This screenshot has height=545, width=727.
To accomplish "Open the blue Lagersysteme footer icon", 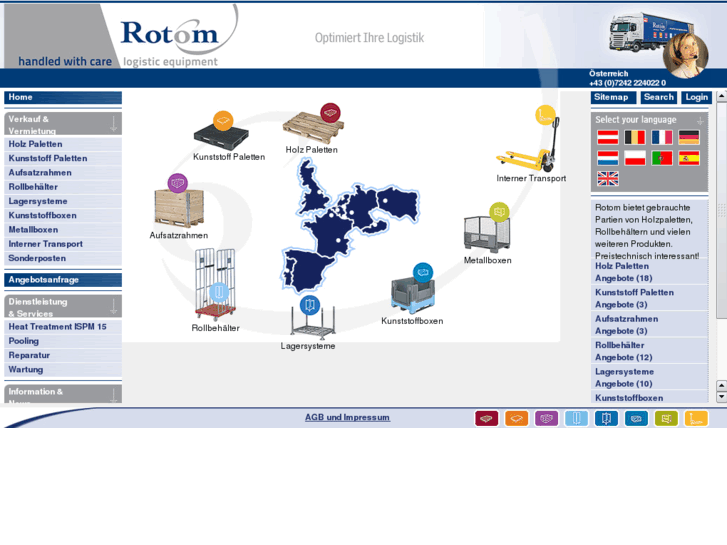I will pos(606,418).
